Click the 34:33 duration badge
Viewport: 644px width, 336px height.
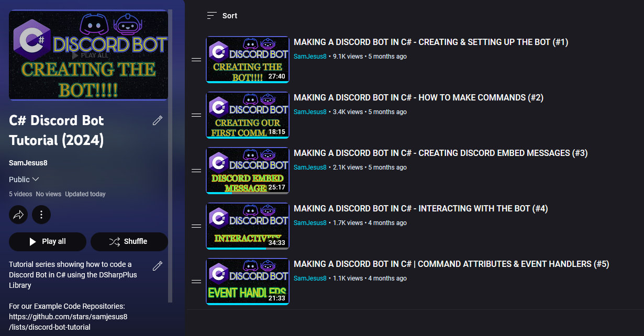276,243
